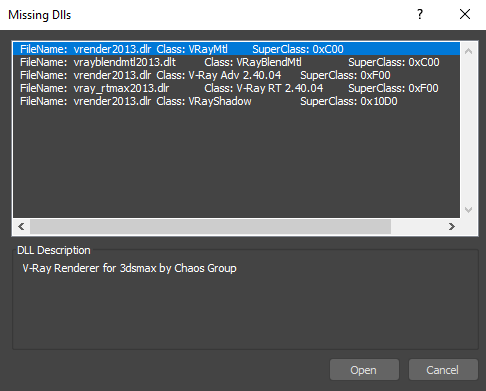Image resolution: width=486 pixels, height=391 pixels.
Task: Close the Missing Dlls dialog
Action: pos(465,14)
